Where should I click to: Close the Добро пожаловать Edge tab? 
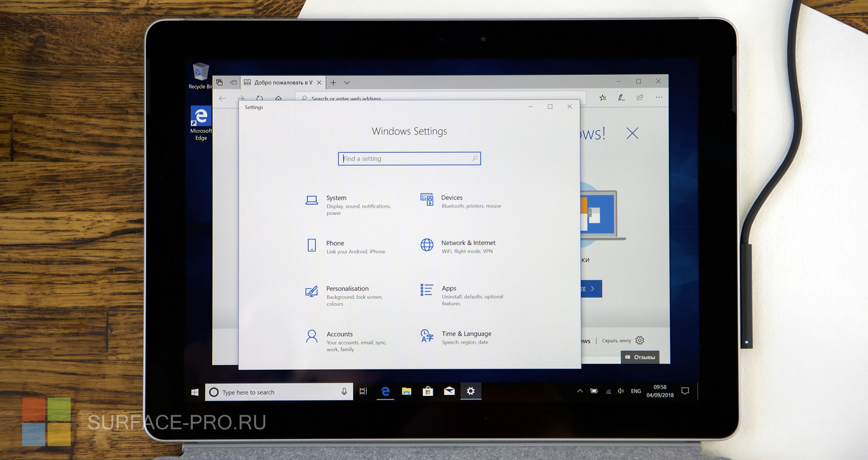(x=319, y=82)
